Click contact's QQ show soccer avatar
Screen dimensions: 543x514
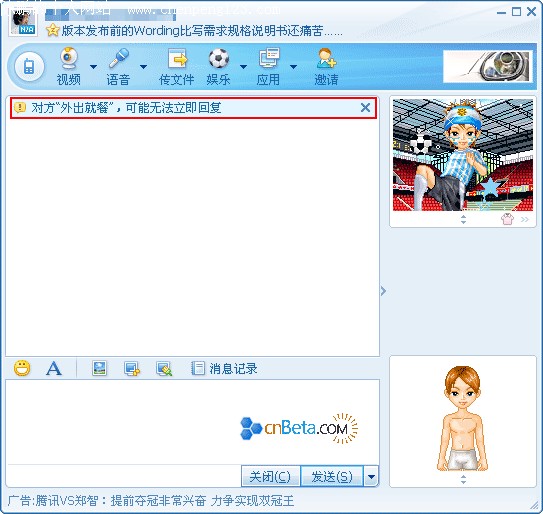[463, 155]
